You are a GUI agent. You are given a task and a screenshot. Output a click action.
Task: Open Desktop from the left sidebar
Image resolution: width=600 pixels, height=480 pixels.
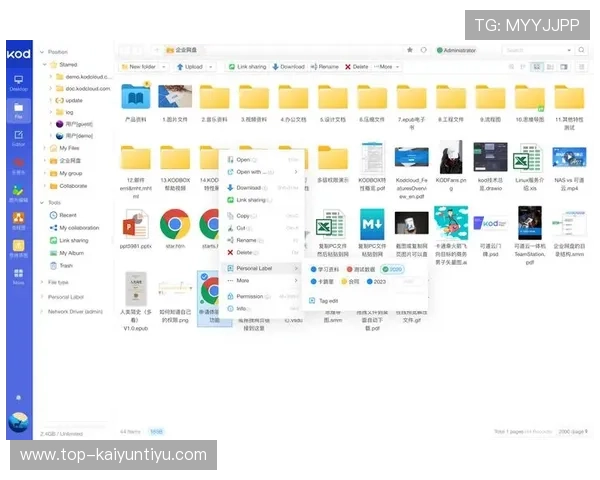(18, 81)
